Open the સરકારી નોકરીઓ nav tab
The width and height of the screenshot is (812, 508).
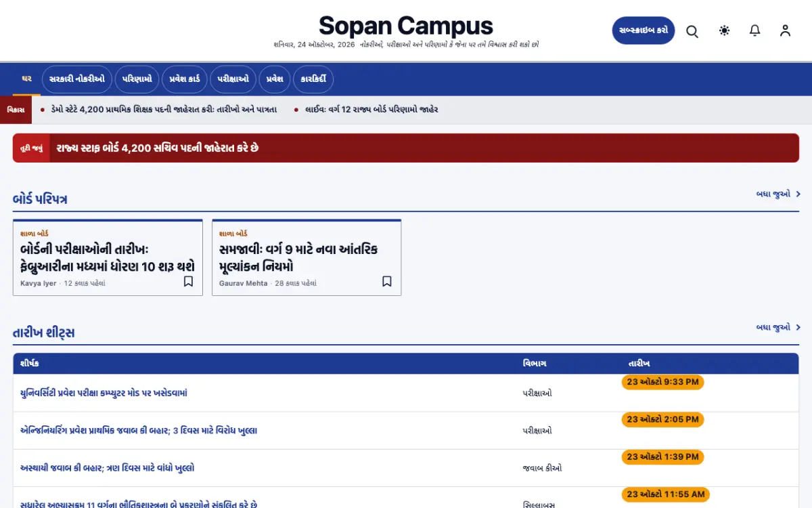pyautogui.click(x=77, y=79)
